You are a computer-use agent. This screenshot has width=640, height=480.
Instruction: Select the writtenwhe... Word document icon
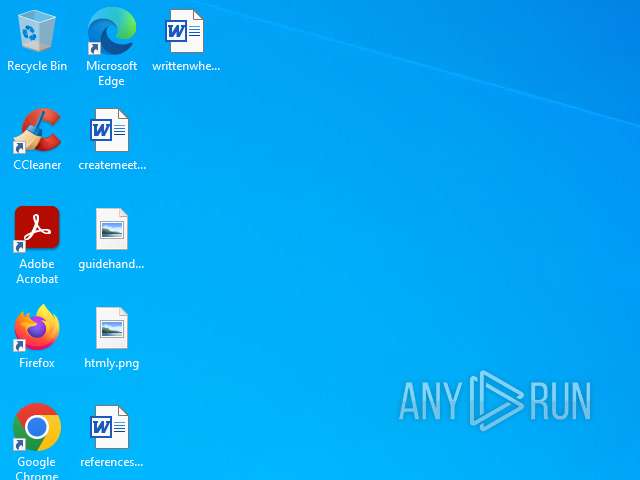tap(184, 31)
